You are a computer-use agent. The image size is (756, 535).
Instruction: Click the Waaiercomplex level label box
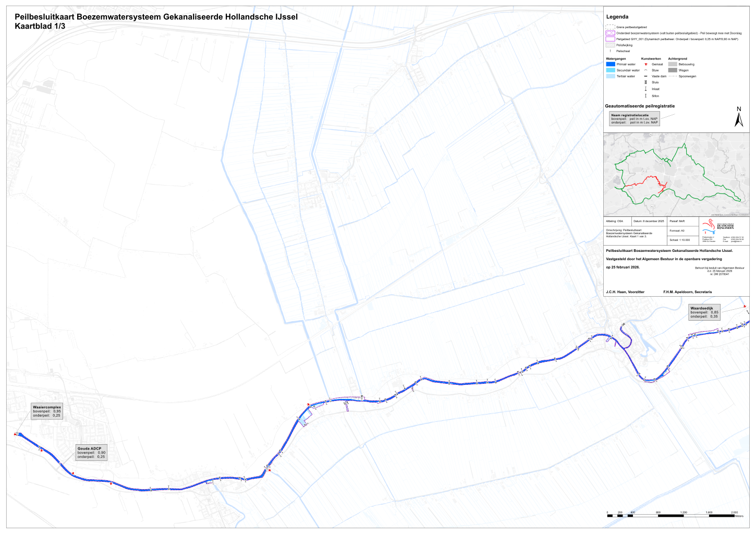pos(47,411)
